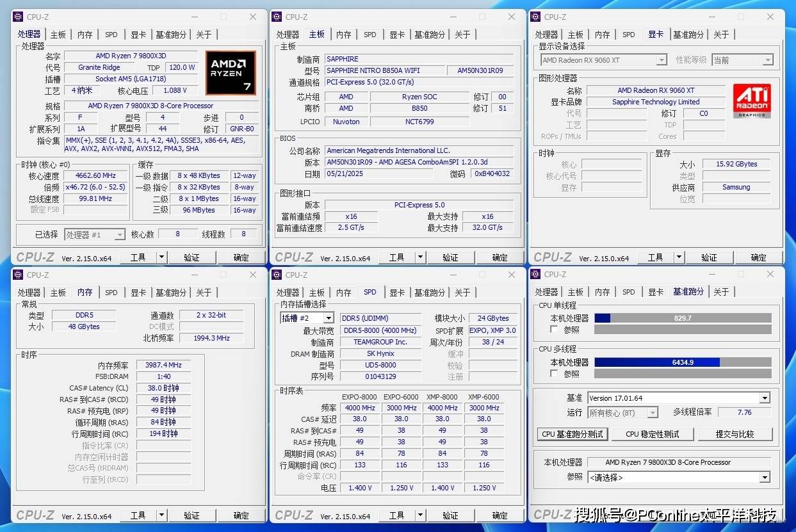This screenshot has width=796, height=532.
Task: Click CPU-Z title icon of the DDR5 memory timings window
Action: point(17,275)
